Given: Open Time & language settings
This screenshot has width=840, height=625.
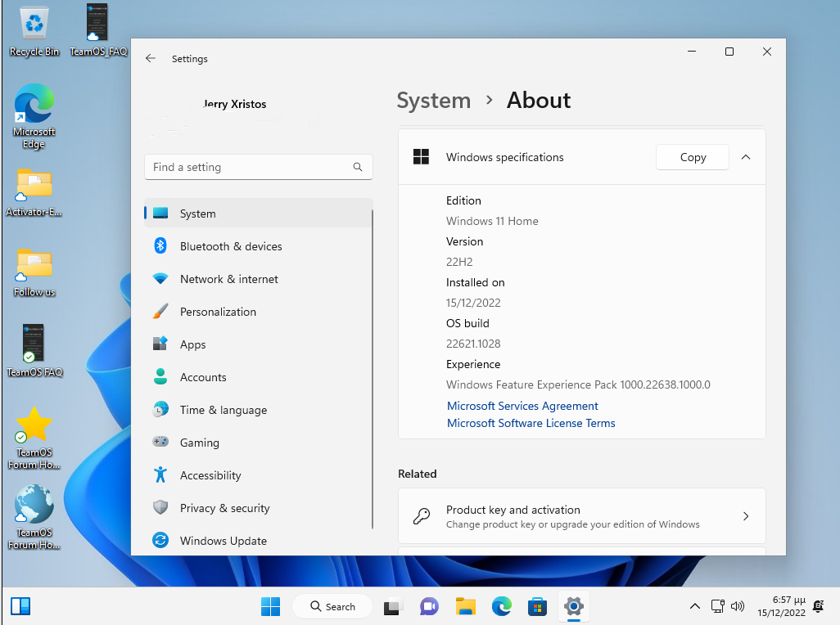Looking at the screenshot, I should coord(223,410).
